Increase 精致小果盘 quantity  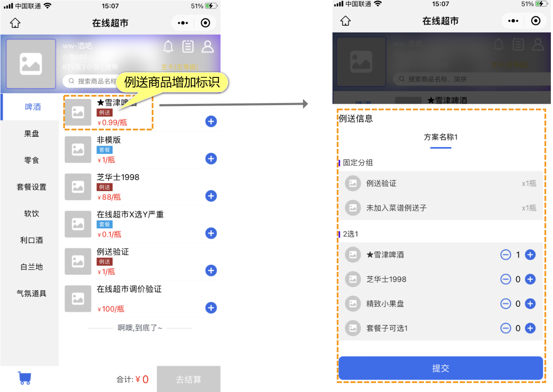[530, 304]
